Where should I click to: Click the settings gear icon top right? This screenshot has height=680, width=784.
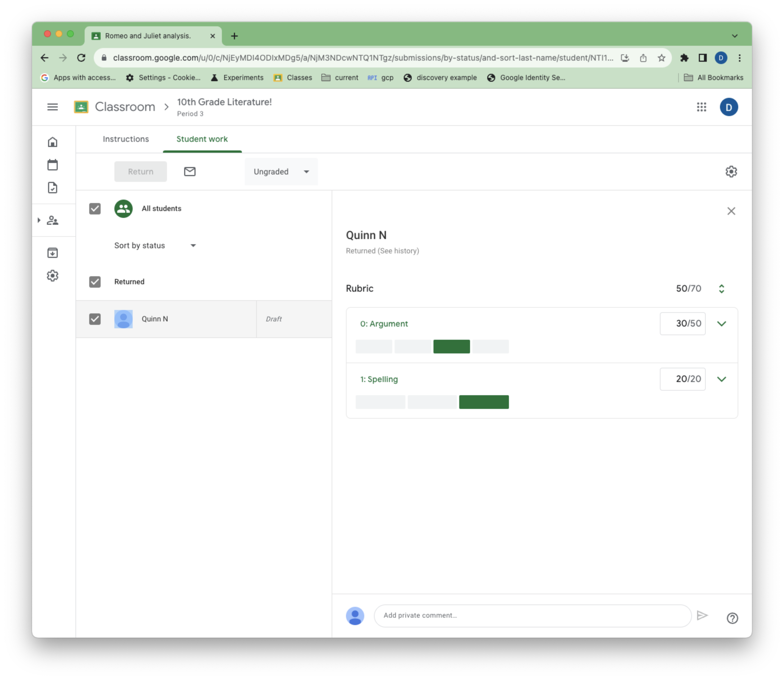[x=731, y=171]
